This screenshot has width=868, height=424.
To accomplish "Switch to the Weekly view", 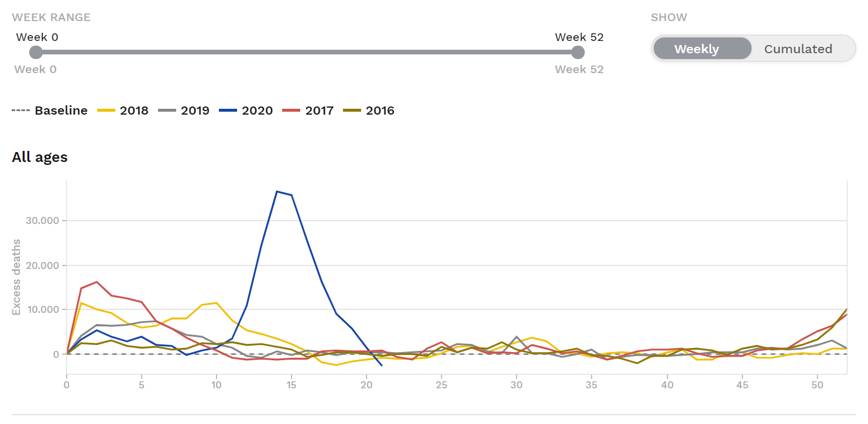I will 702,49.
